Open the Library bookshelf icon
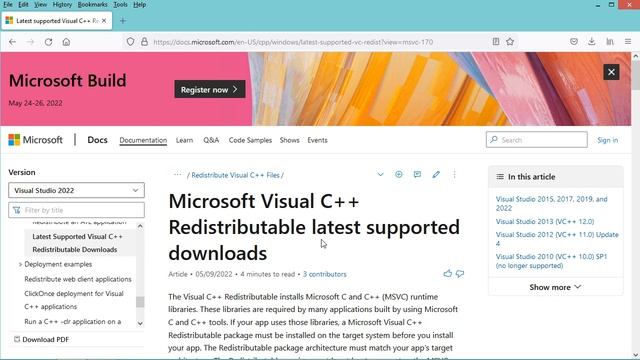 (610, 42)
